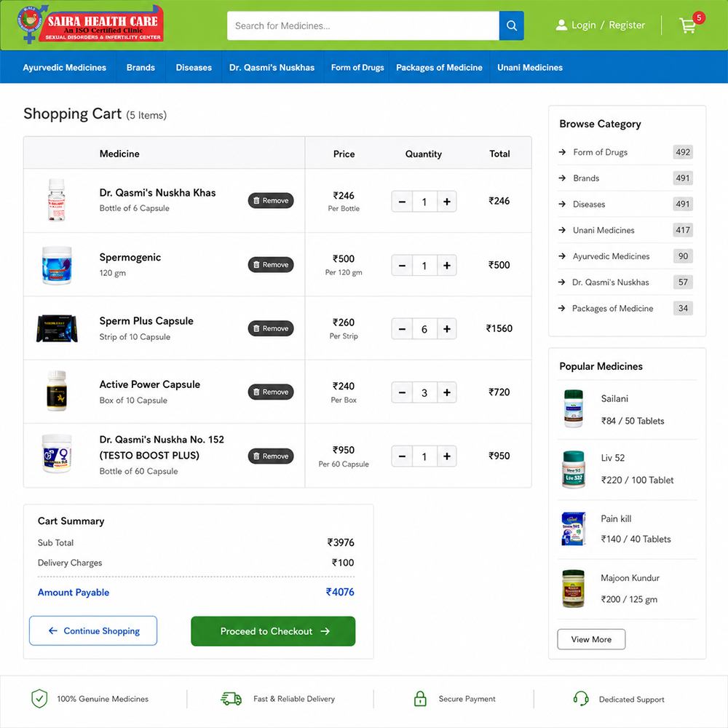Increase quantity of Sperm Plus Capsule
The height and width of the screenshot is (728, 728).
447,329
